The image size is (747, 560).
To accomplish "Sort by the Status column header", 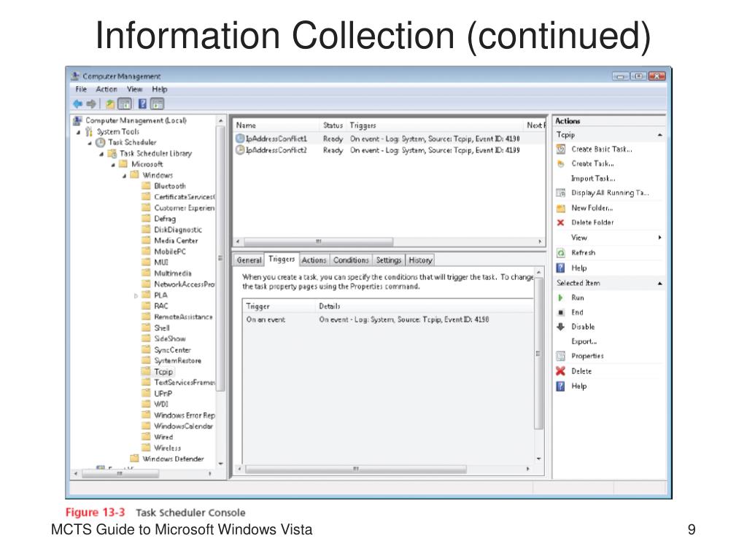I will [333, 125].
